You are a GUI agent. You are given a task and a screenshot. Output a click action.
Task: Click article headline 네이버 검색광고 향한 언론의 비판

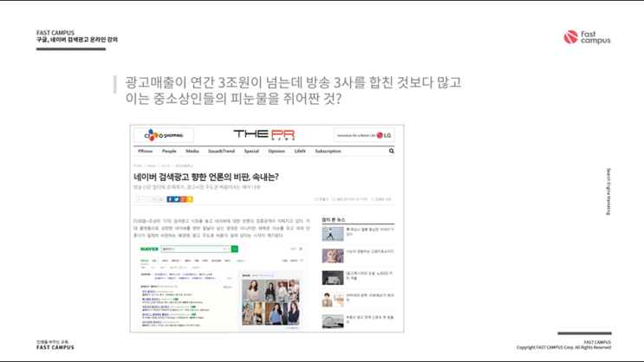click(x=206, y=177)
